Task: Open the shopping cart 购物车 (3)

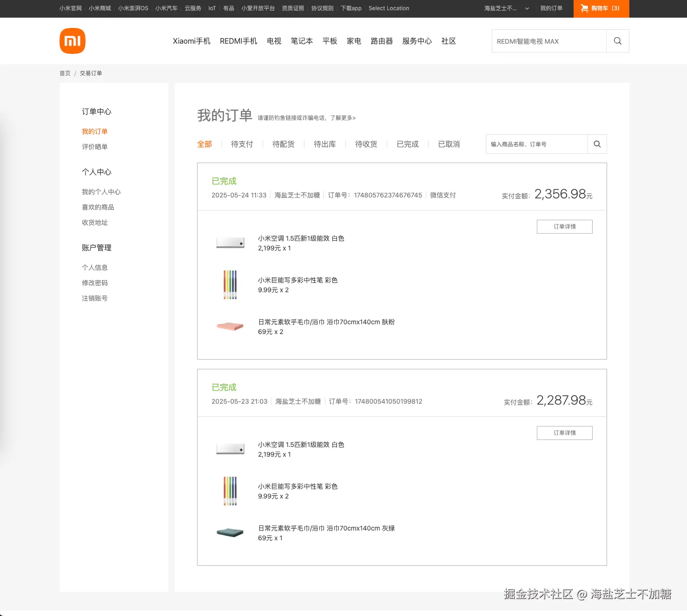Action: click(x=601, y=8)
